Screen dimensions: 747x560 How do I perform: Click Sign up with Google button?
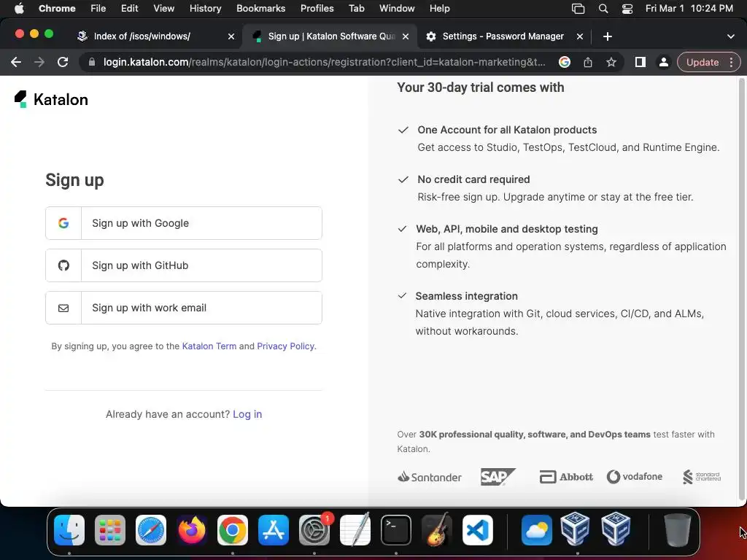click(184, 223)
